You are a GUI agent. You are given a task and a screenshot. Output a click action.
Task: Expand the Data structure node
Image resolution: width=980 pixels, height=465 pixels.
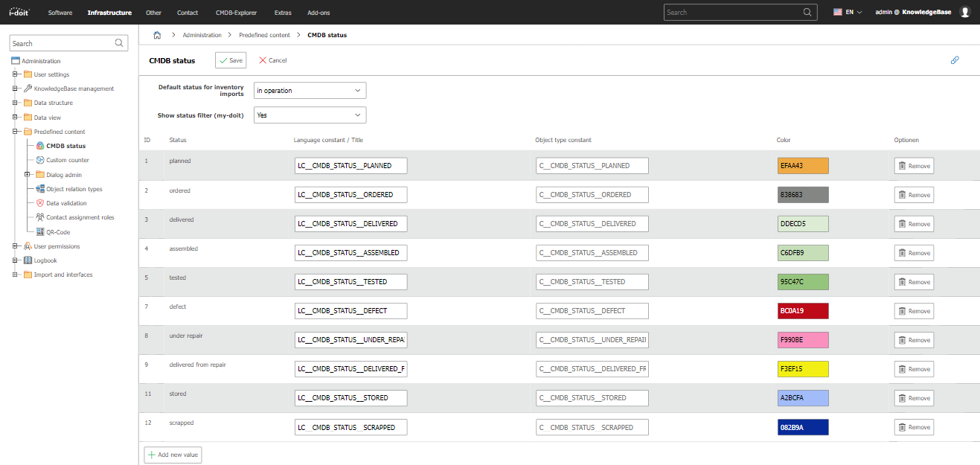coord(15,103)
